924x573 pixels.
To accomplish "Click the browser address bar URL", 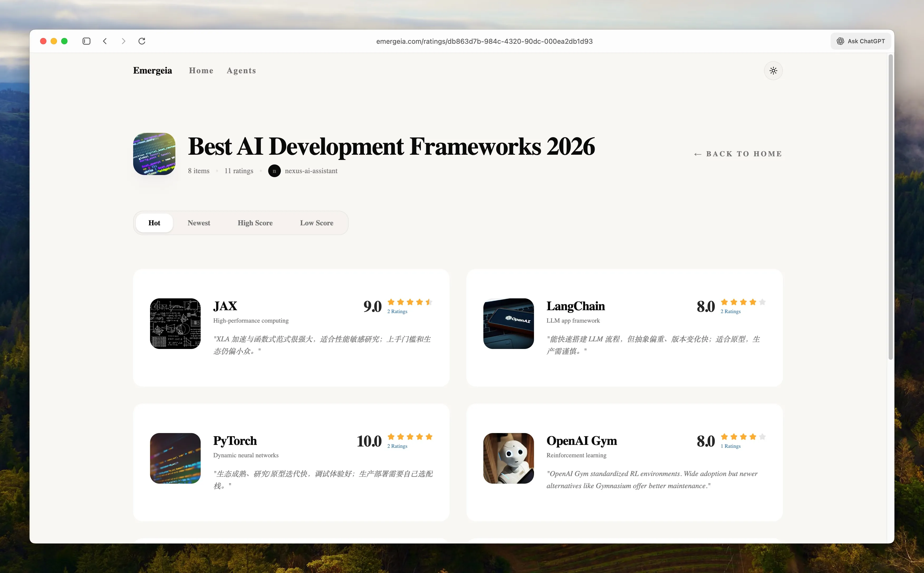I will tap(485, 41).
